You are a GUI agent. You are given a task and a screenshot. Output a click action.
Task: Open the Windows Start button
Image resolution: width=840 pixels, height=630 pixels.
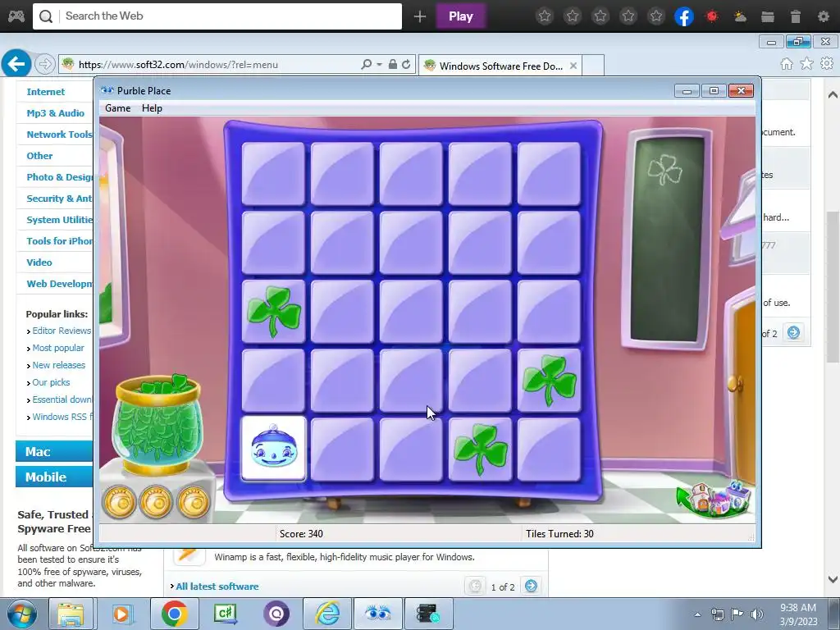(21, 614)
